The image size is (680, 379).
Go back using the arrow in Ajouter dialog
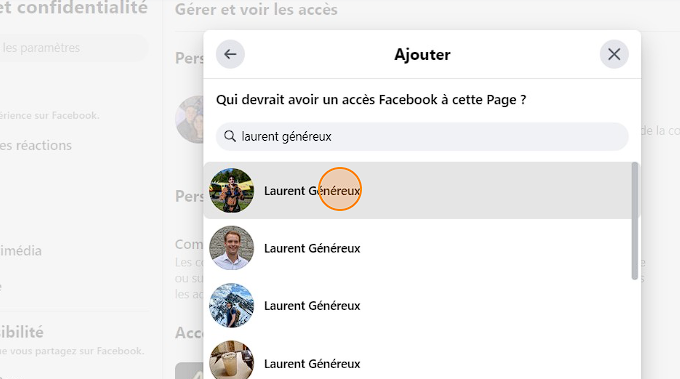230,54
